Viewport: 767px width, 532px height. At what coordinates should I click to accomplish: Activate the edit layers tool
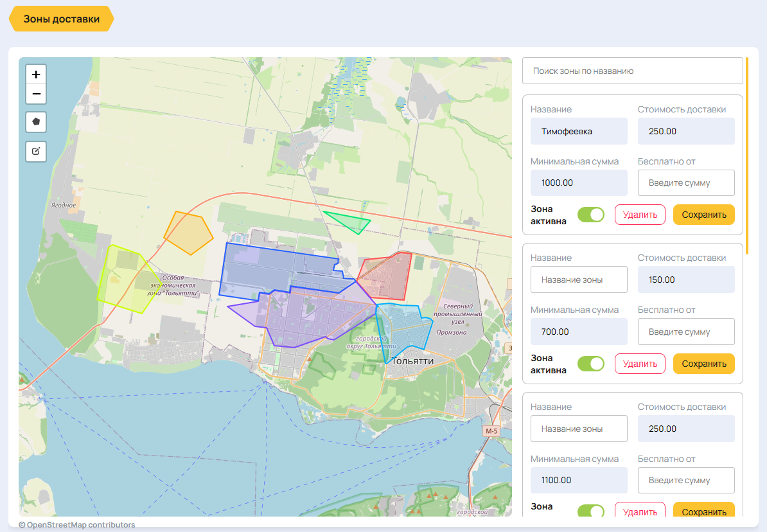click(x=36, y=151)
